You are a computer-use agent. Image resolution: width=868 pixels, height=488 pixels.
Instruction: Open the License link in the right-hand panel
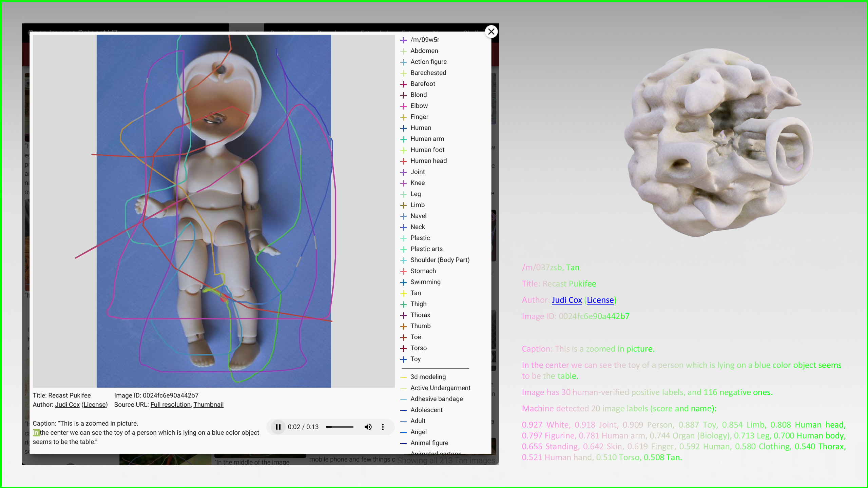click(x=600, y=300)
